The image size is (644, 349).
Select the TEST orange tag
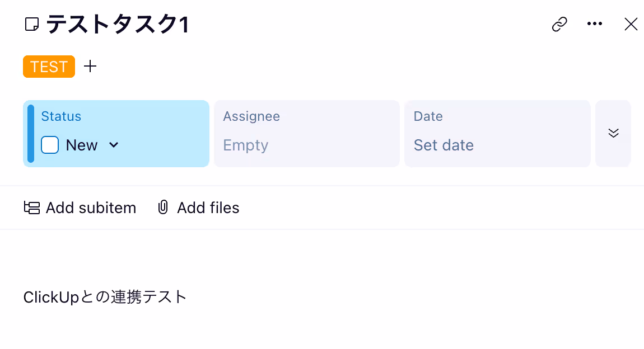49,67
